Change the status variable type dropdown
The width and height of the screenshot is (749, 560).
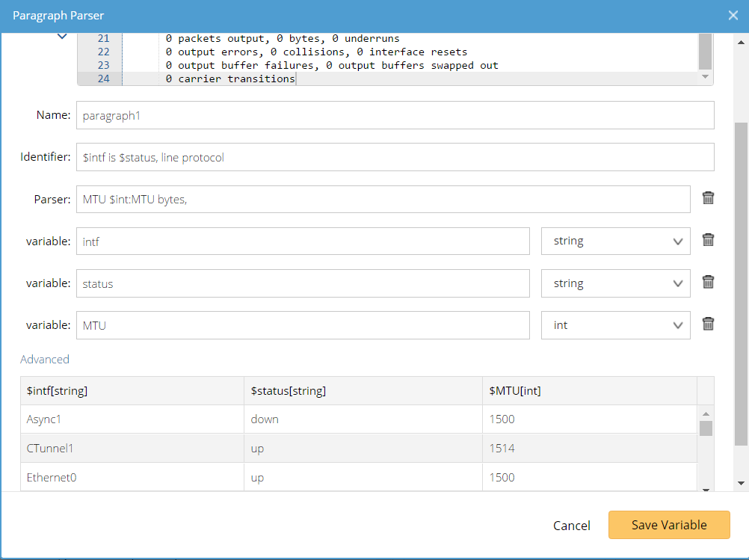615,283
